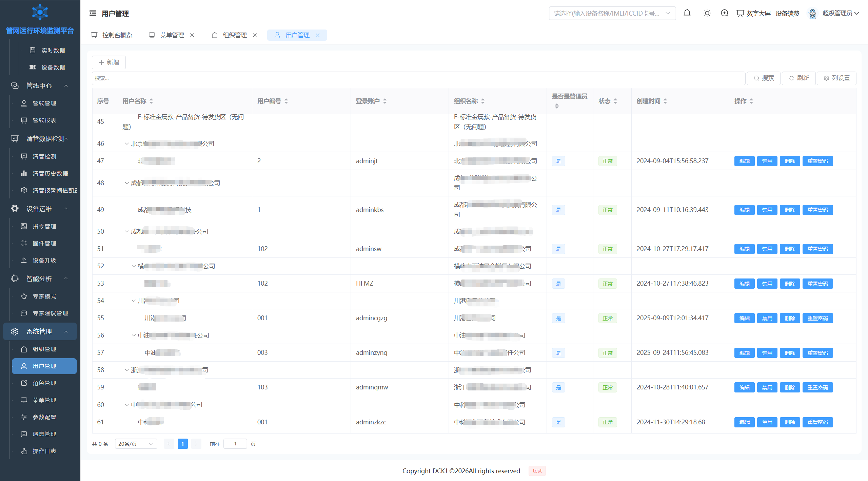Collapse row 52 横 company tree node
Screen dimensions: 868x481
pos(134,266)
